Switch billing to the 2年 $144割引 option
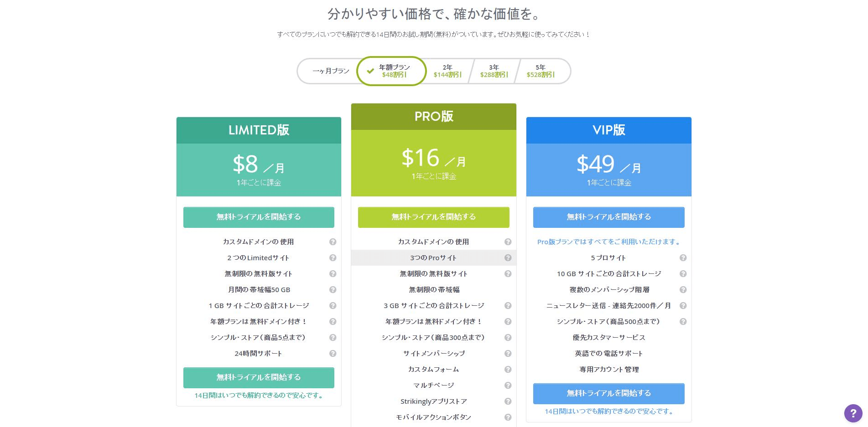The height and width of the screenshot is (427, 868). pyautogui.click(x=447, y=71)
